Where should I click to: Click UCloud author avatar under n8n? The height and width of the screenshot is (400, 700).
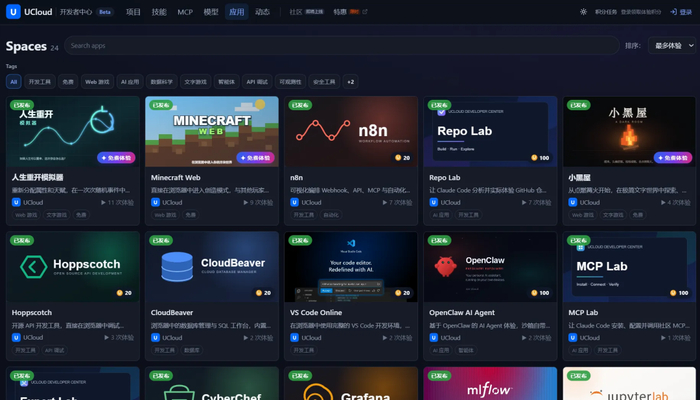point(294,202)
